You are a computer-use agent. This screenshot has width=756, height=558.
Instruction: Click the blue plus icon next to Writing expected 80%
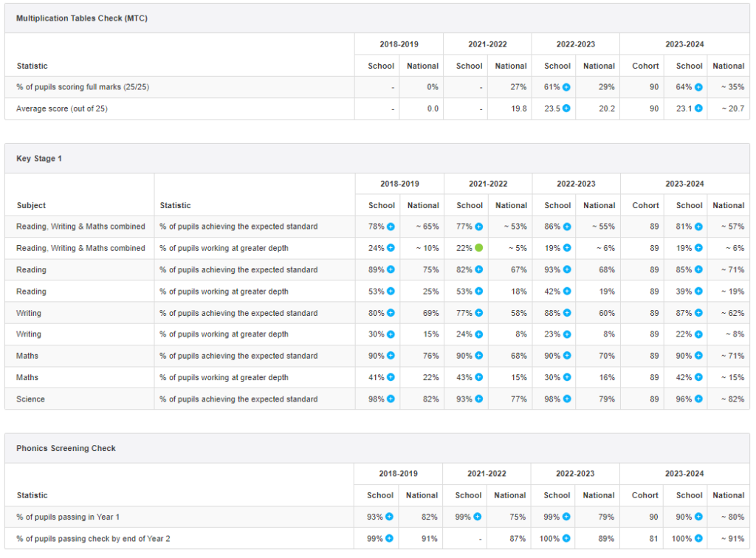391,313
